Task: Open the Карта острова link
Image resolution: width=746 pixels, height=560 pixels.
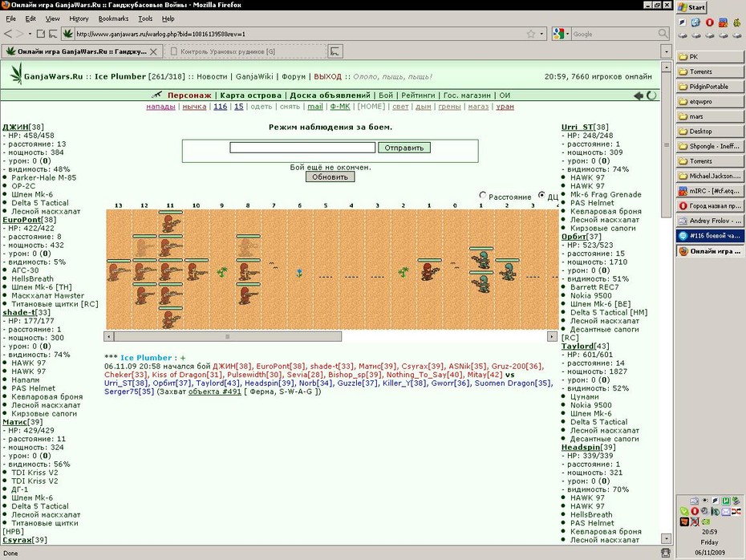Action: (251, 95)
